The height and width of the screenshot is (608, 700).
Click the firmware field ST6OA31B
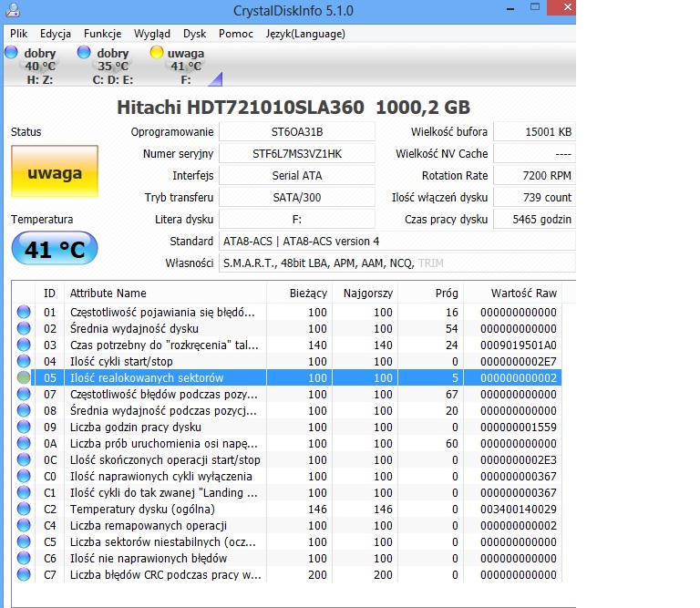click(297, 131)
